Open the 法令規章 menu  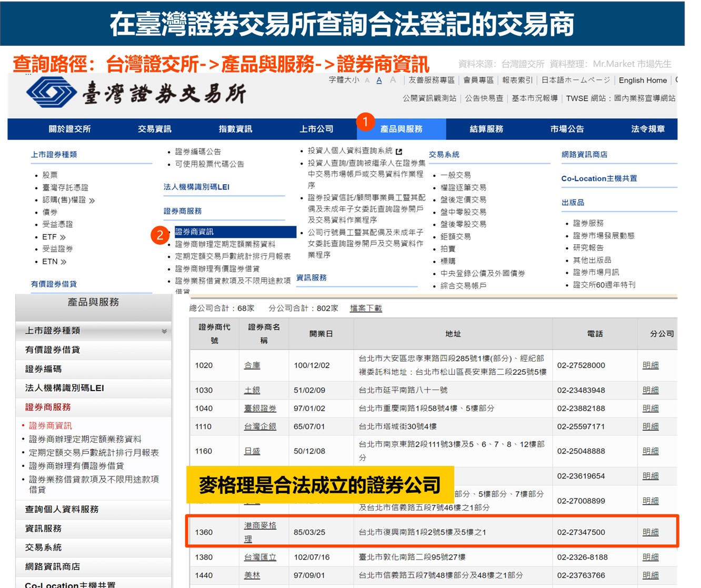[x=648, y=129]
